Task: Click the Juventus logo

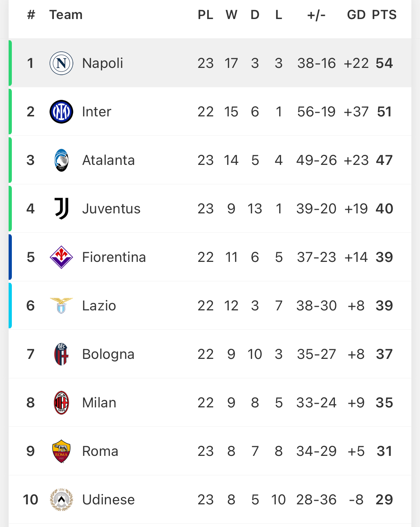Action: [x=61, y=209]
